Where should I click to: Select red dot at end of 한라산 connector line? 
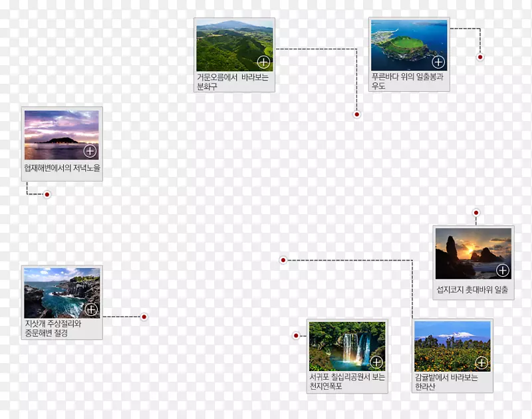(x=283, y=260)
